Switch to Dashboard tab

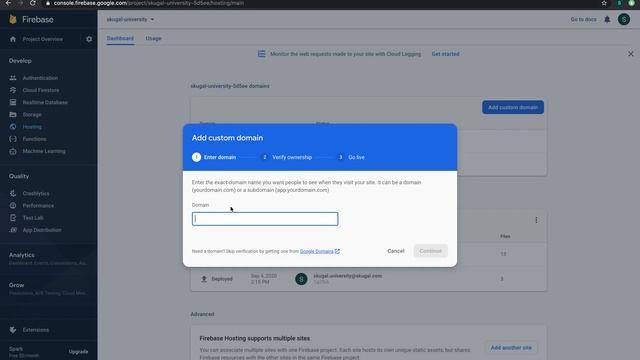coord(120,38)
